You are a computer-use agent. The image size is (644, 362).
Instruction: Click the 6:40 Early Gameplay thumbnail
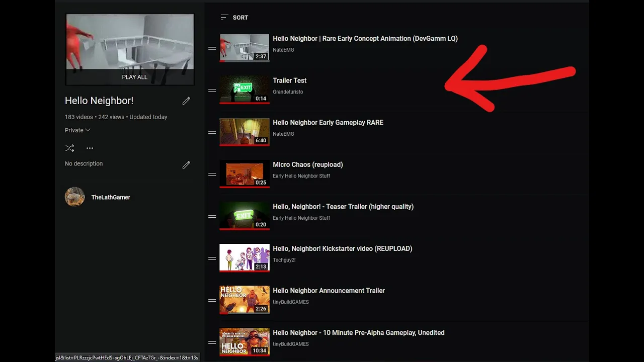click(245, 132)
